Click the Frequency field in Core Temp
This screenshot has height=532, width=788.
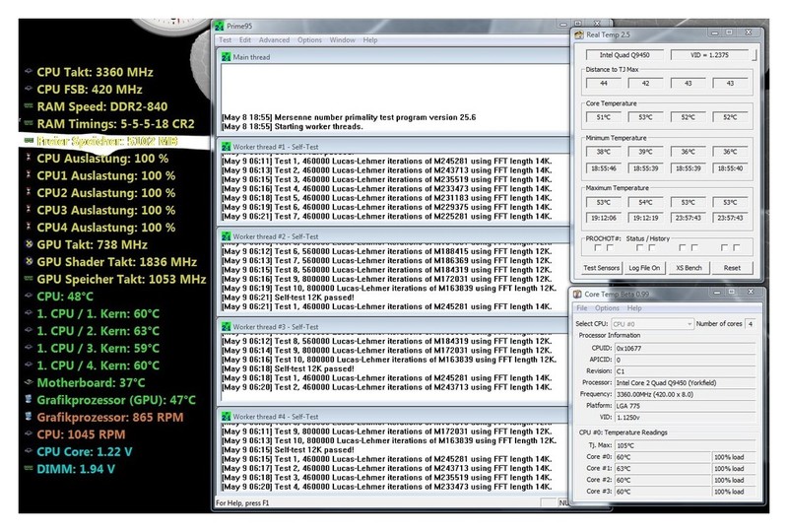pyautogui.click(x=685, y=394)
